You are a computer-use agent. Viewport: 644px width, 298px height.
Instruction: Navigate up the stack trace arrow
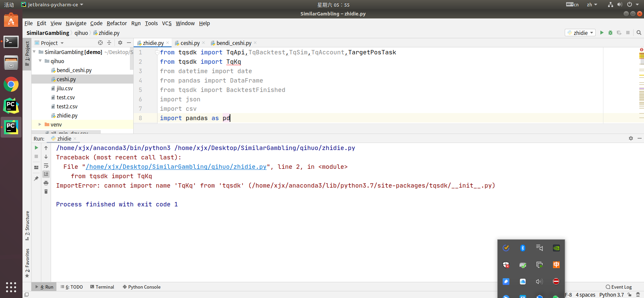click(46, 148)
